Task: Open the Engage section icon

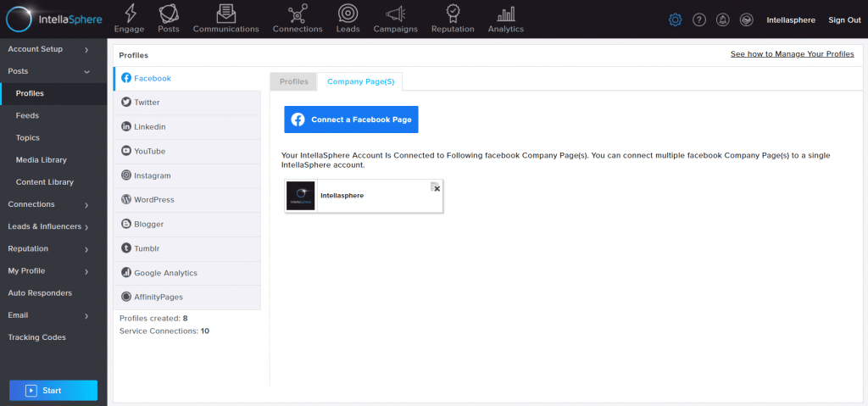Action: point(129,12)
